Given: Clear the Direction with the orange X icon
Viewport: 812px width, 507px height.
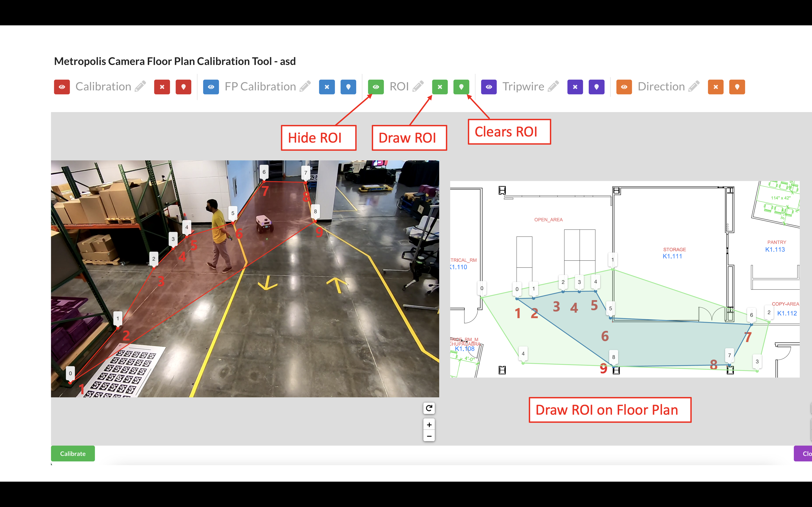Looking at the screenshot, I should (x=715, y=87).
